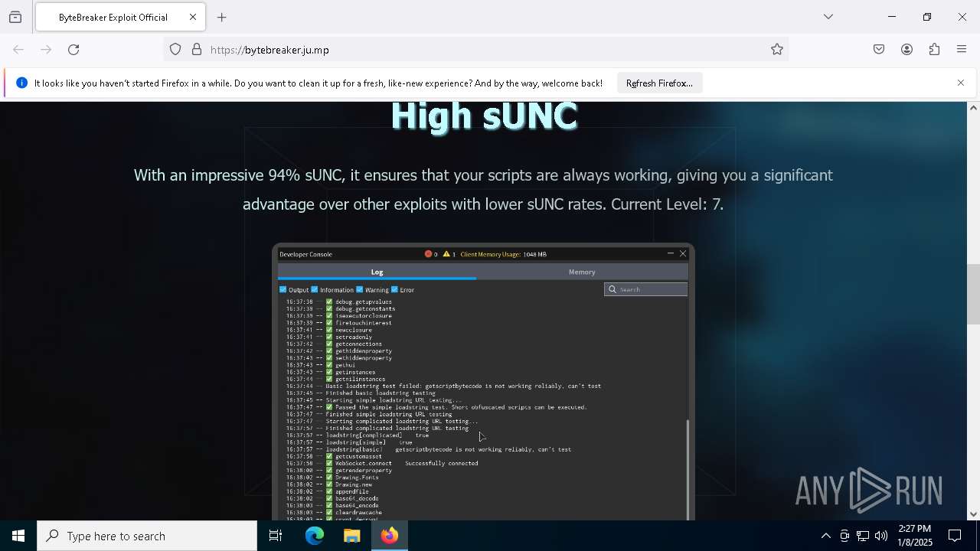Screen dimensions: 980x551
Task: Open the Windows Start menu
Action: (18, 536)
